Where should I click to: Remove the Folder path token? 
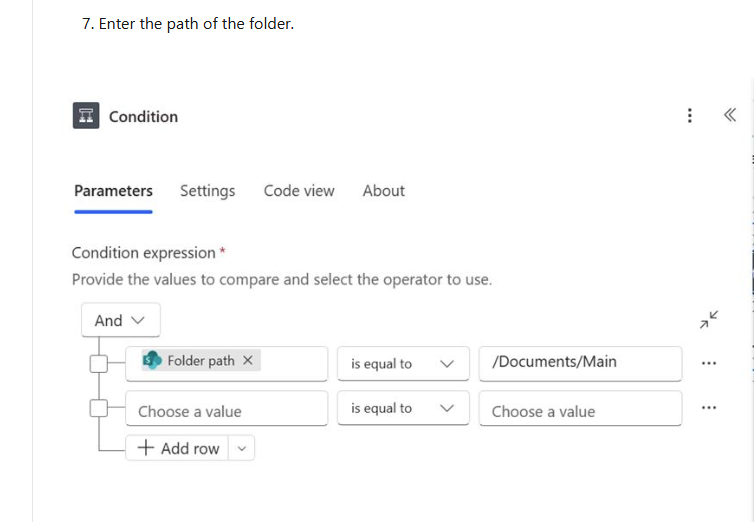point(247,361)
